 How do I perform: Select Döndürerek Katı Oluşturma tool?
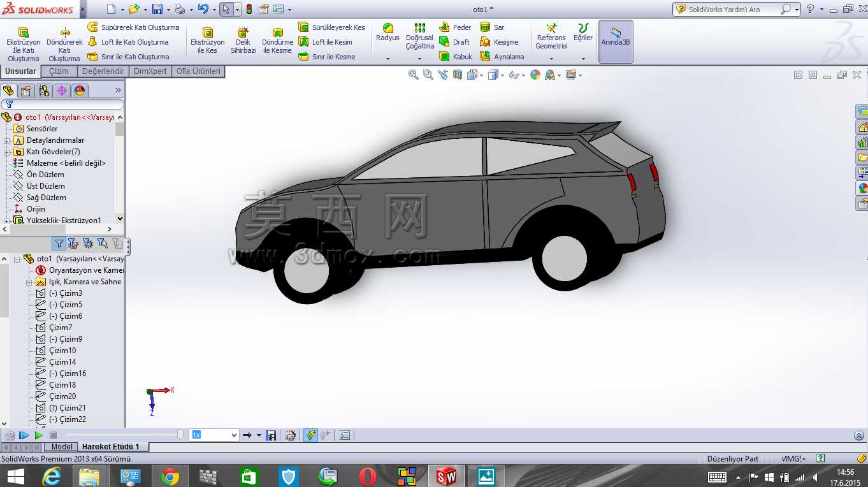[x=64, y=43]
